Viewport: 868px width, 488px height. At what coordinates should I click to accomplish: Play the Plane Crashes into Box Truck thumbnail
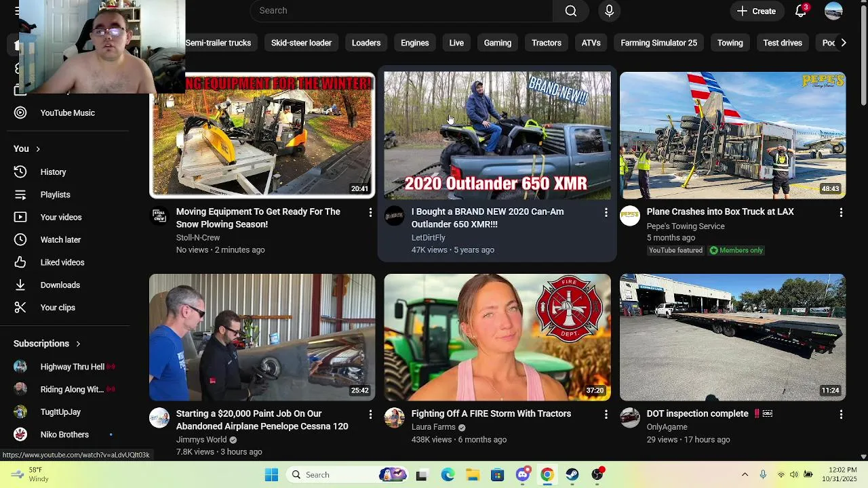coord(732,135)
